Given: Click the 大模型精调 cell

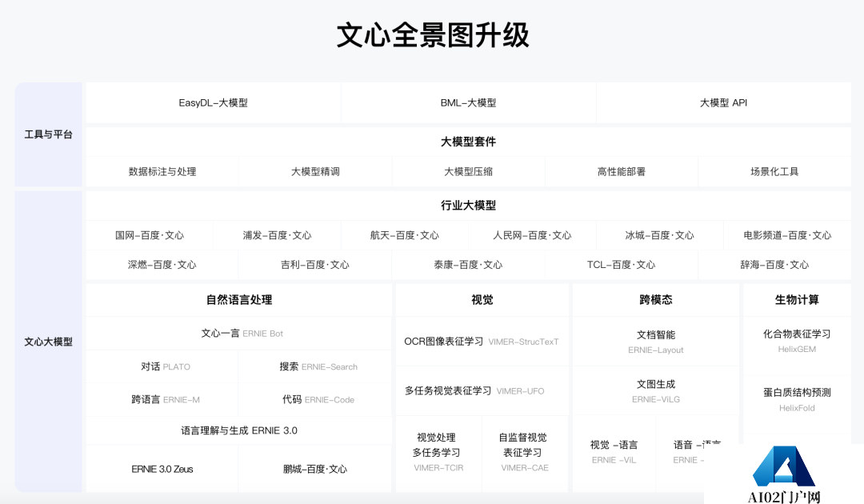Looking at the screenshot, I should [315, 171].
